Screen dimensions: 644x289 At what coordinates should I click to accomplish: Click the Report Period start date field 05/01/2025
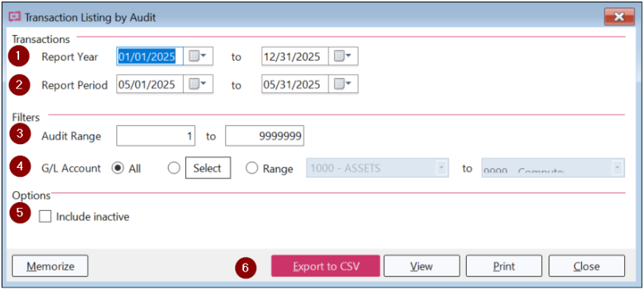(x=150, y=84)
